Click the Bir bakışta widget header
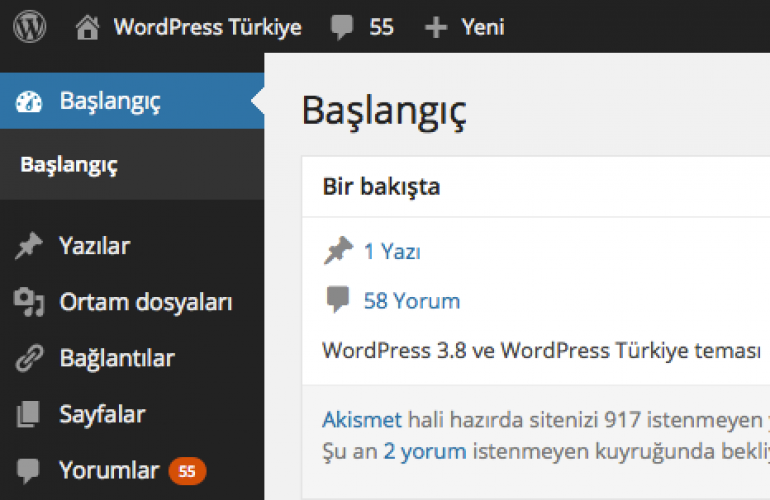Screen dimensions: 770x500 [x=536, y=187]
